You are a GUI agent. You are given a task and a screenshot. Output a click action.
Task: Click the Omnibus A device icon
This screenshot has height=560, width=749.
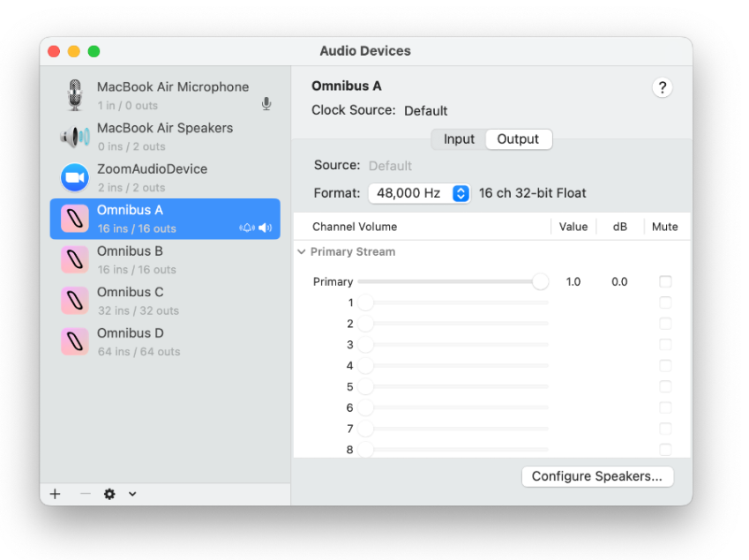pos(74,219)
